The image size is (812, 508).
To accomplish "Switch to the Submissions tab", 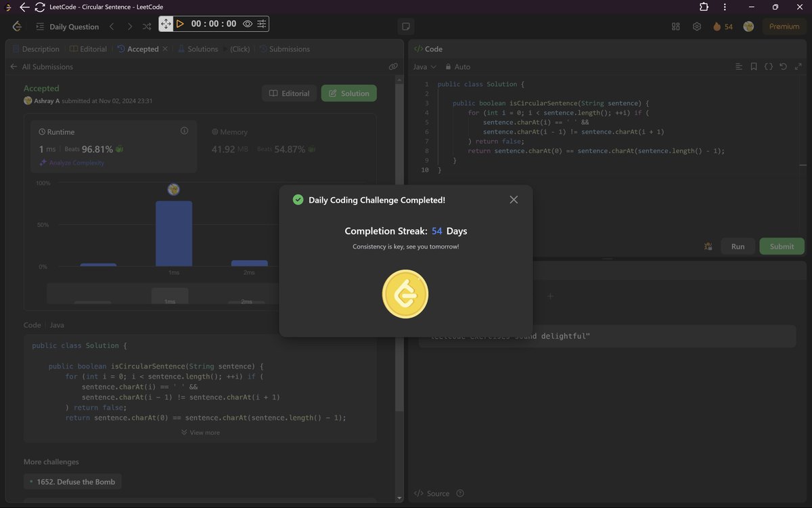I will click(284, 49).
